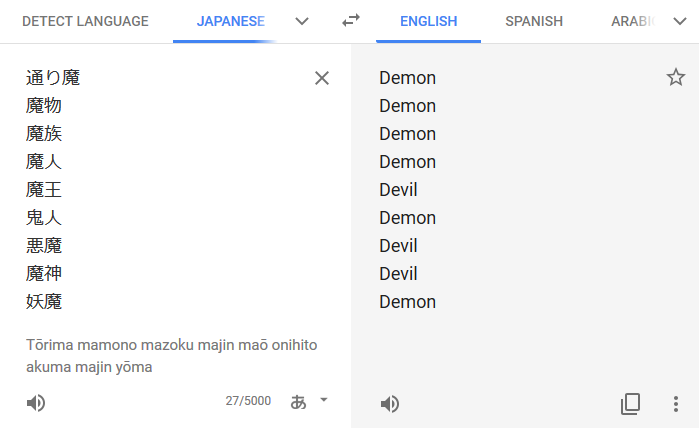Click the 悪魔 line in source text

click(44, 246)
